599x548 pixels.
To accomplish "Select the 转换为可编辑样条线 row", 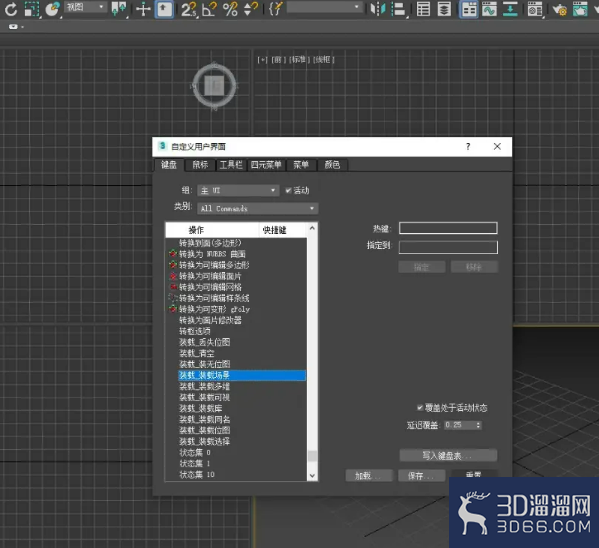I will [x=236, y=298].
